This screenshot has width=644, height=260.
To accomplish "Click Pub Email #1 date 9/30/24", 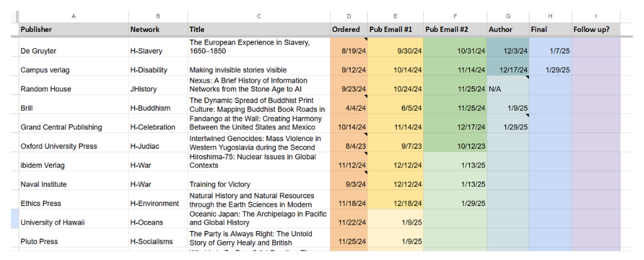I will pyautogui.click(x=396, y=47).
